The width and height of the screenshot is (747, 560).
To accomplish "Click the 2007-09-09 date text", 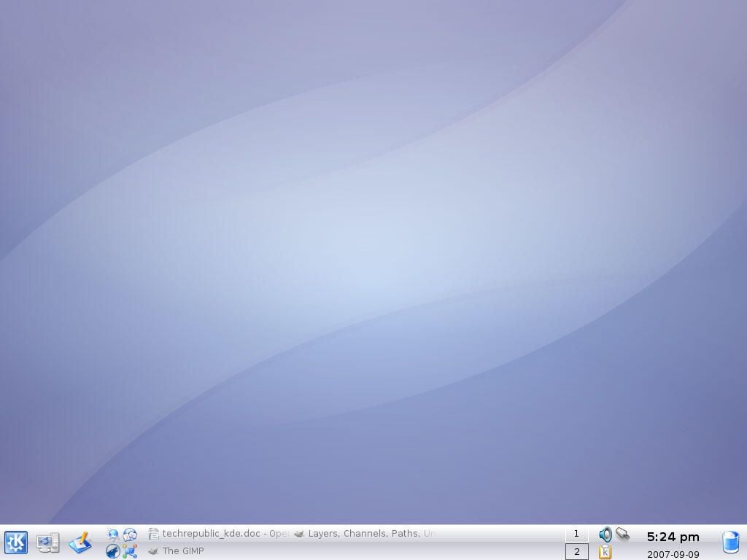I will [x=673, y=554].
